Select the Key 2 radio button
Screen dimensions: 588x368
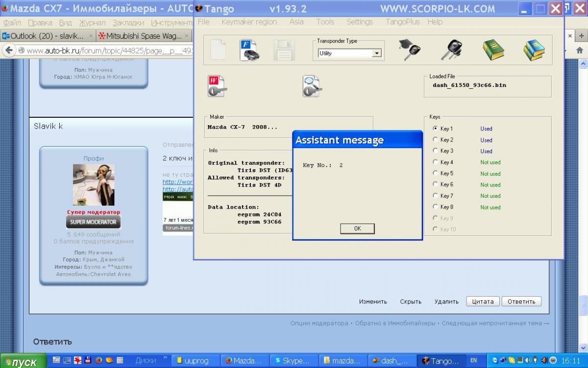[435, 140]
